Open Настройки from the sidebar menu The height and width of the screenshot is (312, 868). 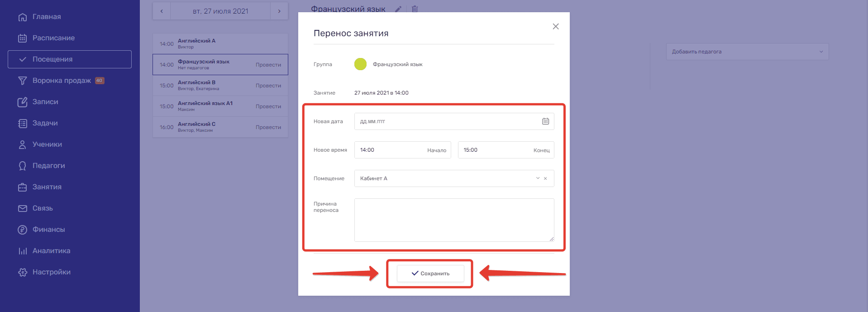tap(51, 272)
